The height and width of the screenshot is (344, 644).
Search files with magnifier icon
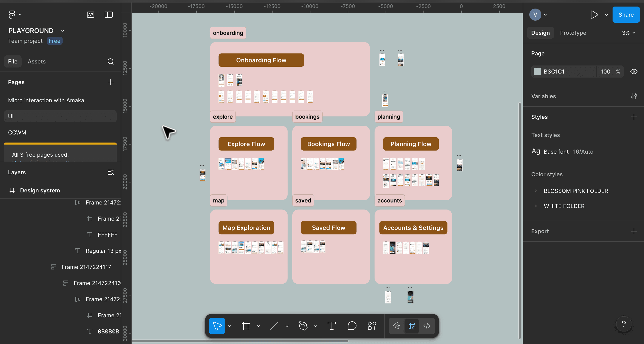click(x=111, y=61)
